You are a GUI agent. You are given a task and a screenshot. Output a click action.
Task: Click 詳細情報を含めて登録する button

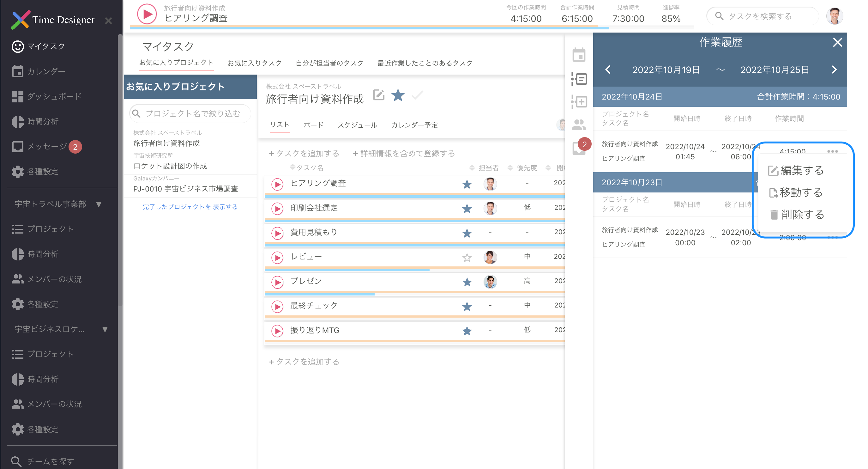(x=404, y=154)
